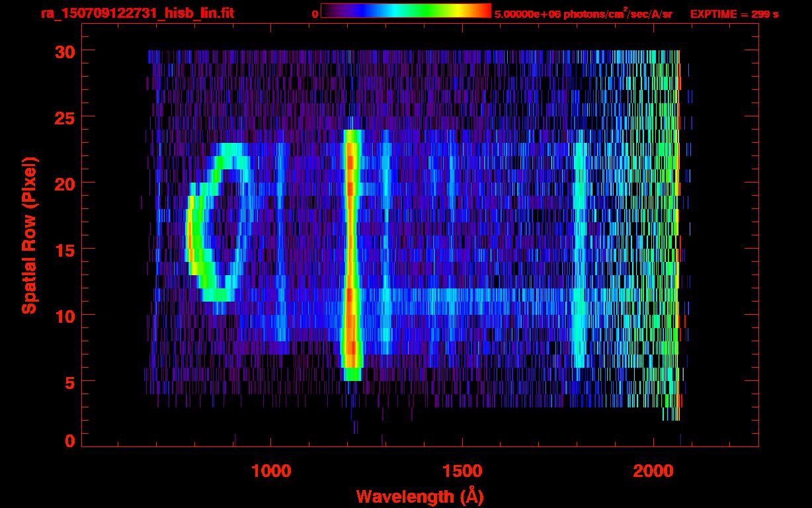Click the color scale bar
812x508 pixels.
click(406, 11)
